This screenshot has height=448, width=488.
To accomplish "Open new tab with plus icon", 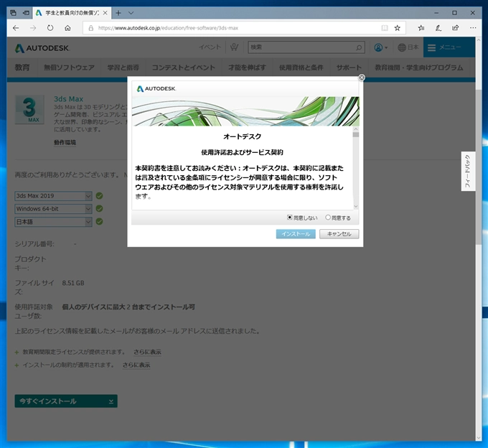I will pyautogui.click(x=118, y=13).
